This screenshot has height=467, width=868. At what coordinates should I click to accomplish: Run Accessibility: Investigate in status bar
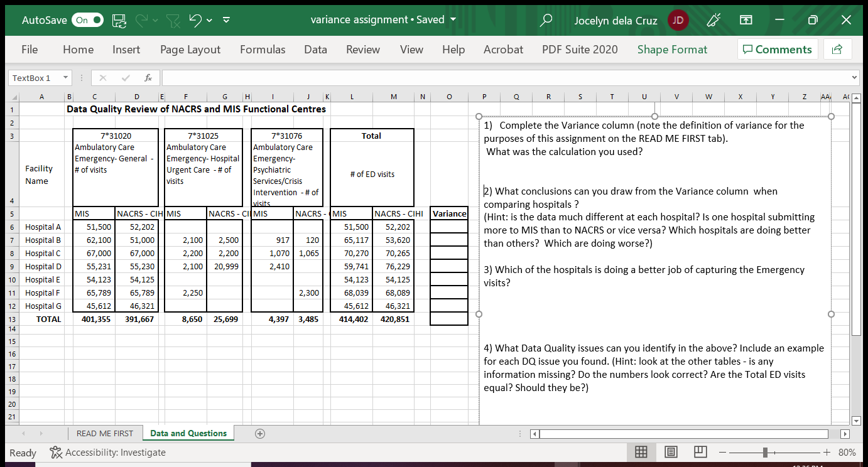click(108, 452)
